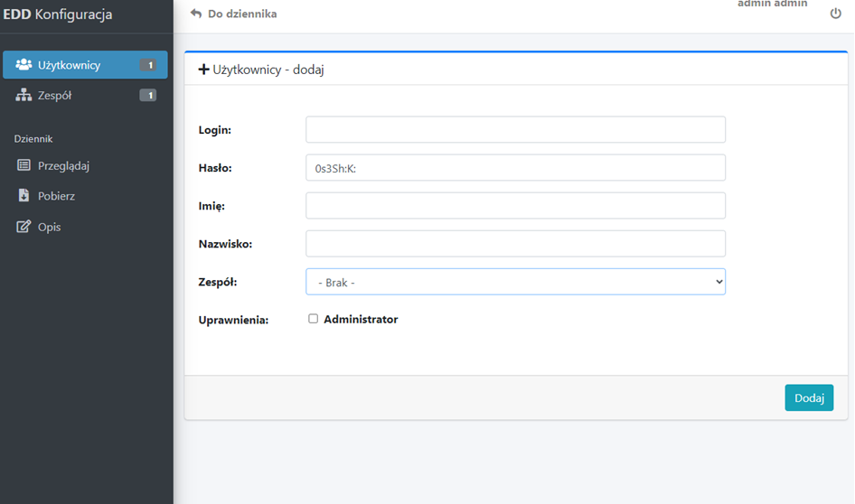Click the Imię: field label

211,206
